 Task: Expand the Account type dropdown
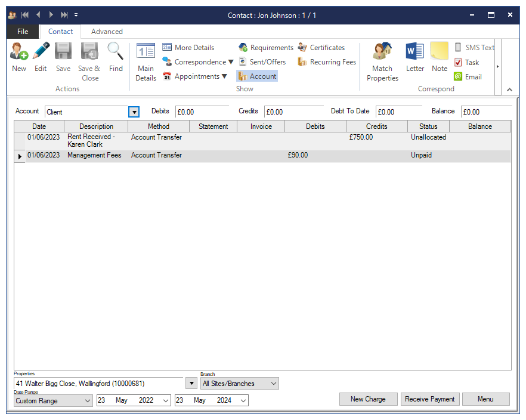coord(134,112)
